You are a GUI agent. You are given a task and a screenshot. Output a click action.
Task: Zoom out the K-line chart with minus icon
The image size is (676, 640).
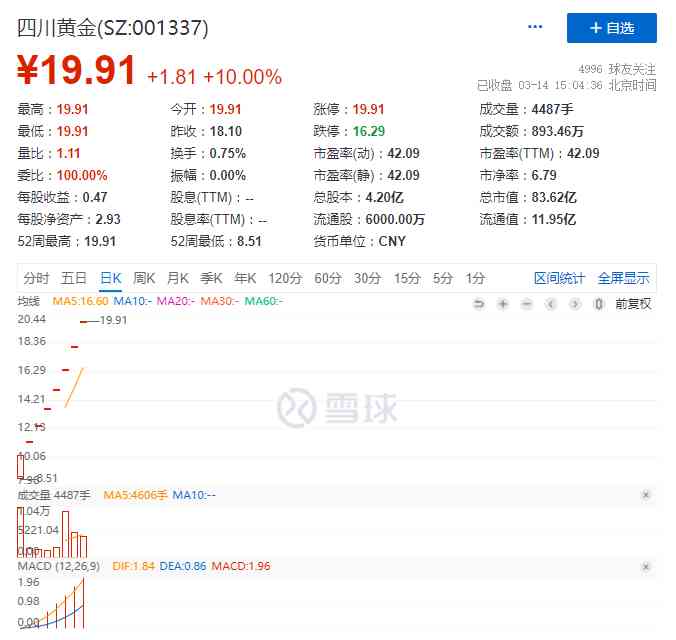pyautogui.click(x=527, y=303)
